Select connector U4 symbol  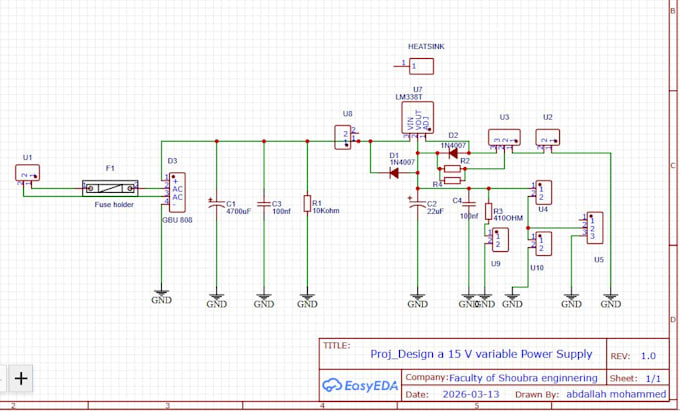click(x=544, y=192)
